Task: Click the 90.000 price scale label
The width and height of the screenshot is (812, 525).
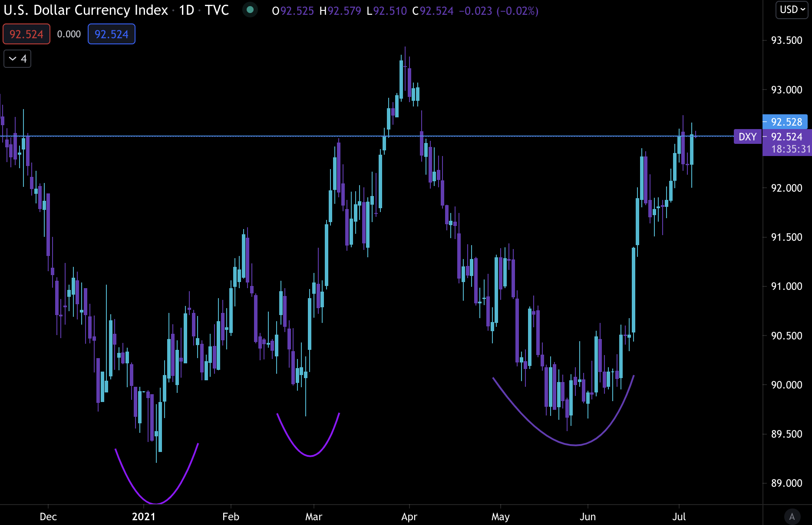Action: (x=786, y=385)
